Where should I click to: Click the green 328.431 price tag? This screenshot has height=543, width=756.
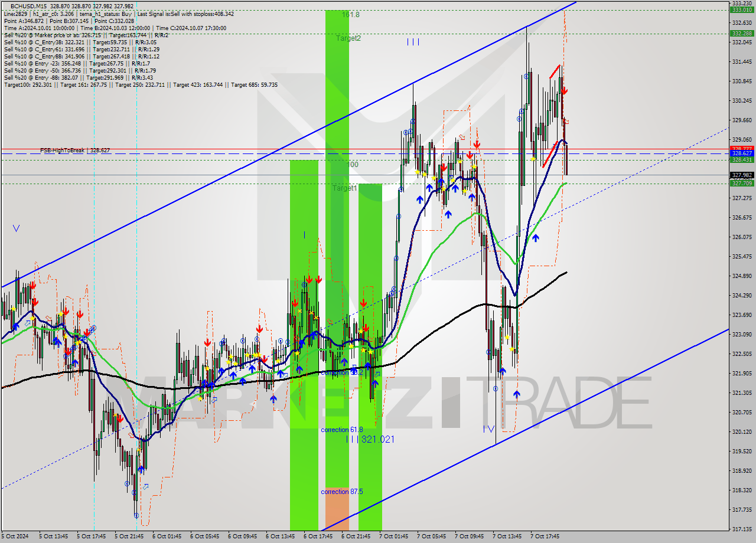(742, 160)
